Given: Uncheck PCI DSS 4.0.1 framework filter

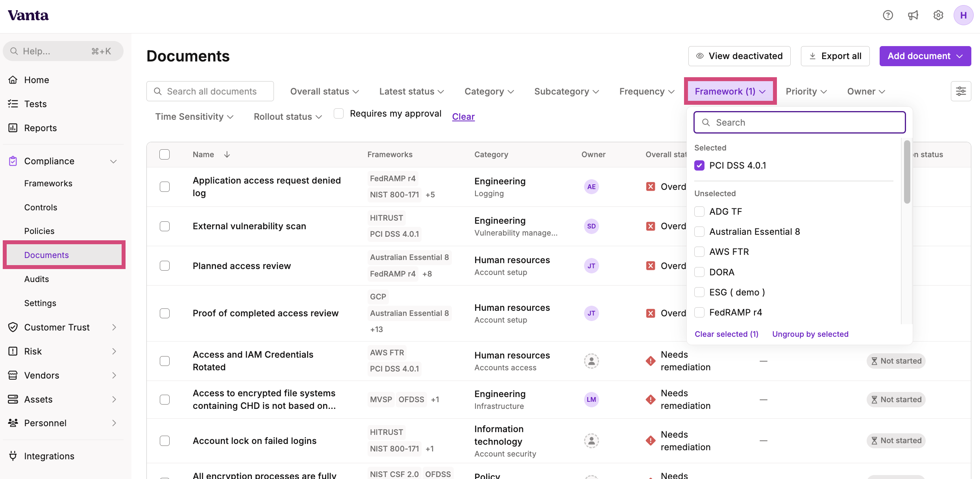Looking at the screenshot, I should [699, 165].
